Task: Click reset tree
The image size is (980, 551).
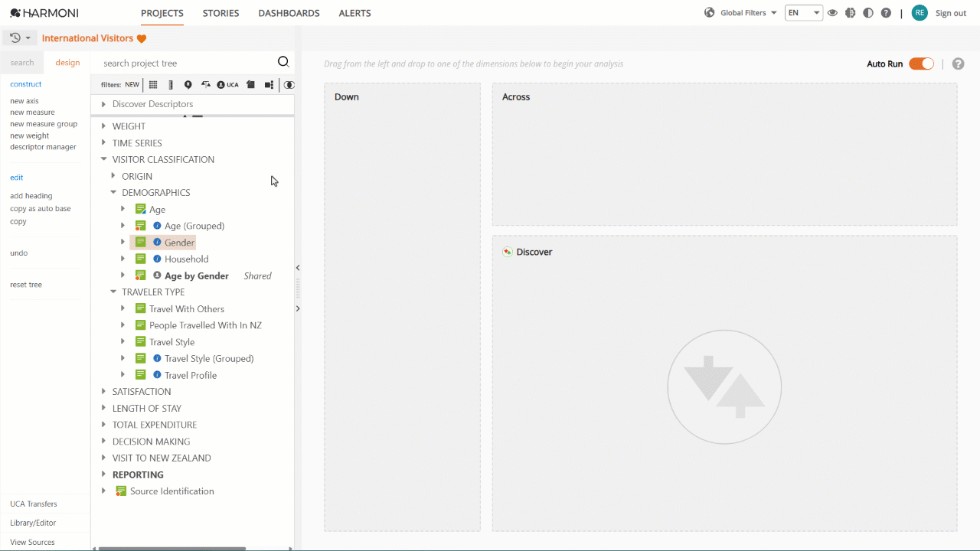Action: (26, 285)
